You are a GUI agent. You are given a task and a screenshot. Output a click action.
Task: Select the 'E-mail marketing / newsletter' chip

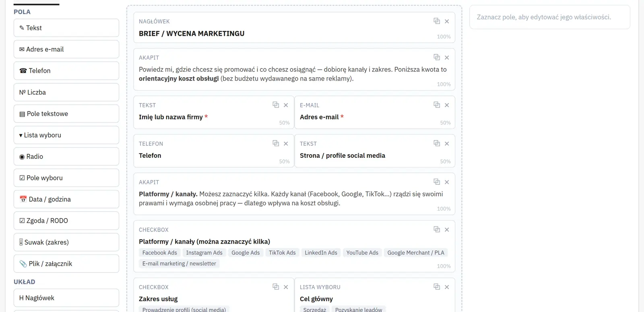(x=179, y=264)
